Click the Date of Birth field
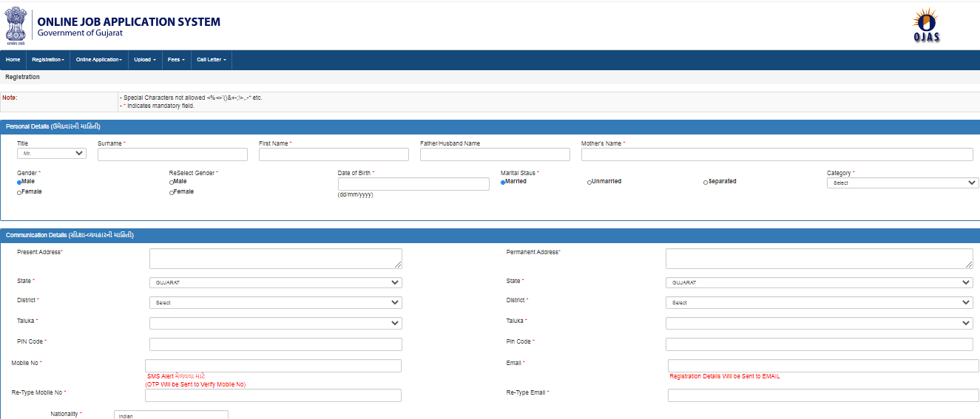Viewport: 980px width, 419px height. point(413,184)
